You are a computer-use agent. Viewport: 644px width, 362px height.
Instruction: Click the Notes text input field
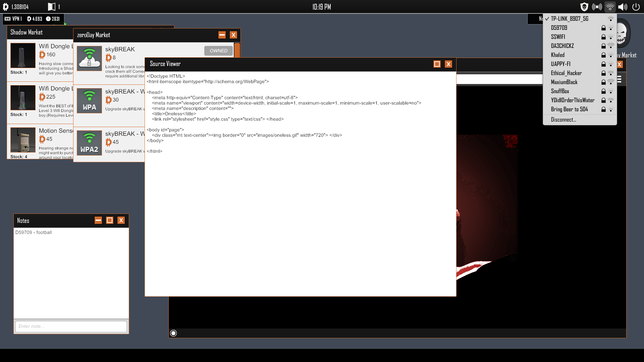click(x=71, y=326)
